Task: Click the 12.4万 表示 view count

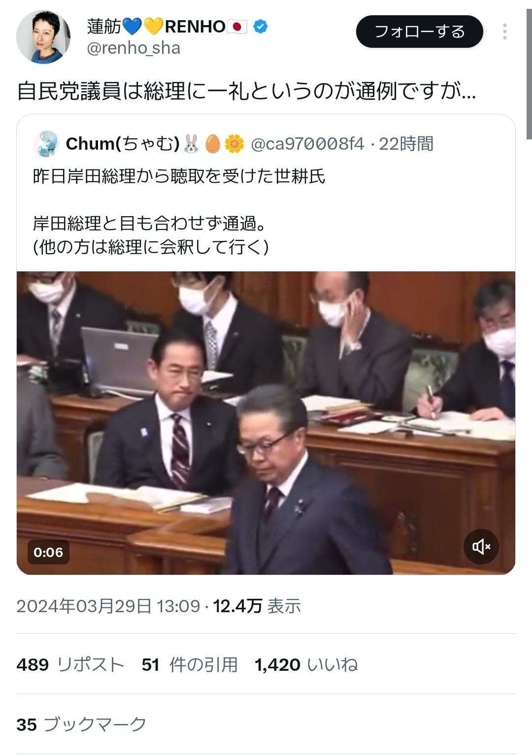Action: (257, 606)
